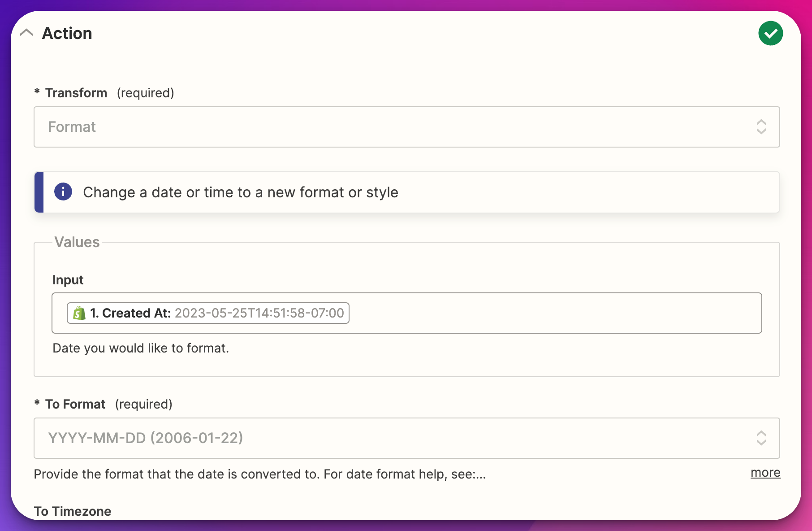This screenshot has width=812, height=531.
Task: Click the Shopify bag icon in pill
Action: tap(79, 313)
